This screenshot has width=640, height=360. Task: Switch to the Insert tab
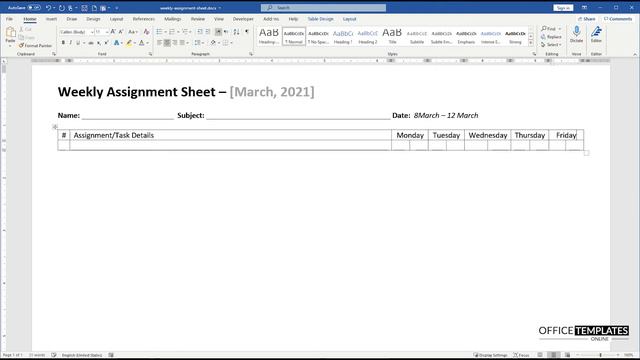pos(51,19)
